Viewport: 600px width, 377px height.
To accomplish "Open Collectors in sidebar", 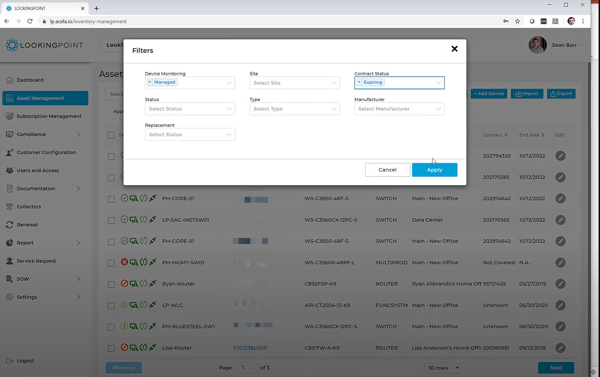I will click(29, 207).
